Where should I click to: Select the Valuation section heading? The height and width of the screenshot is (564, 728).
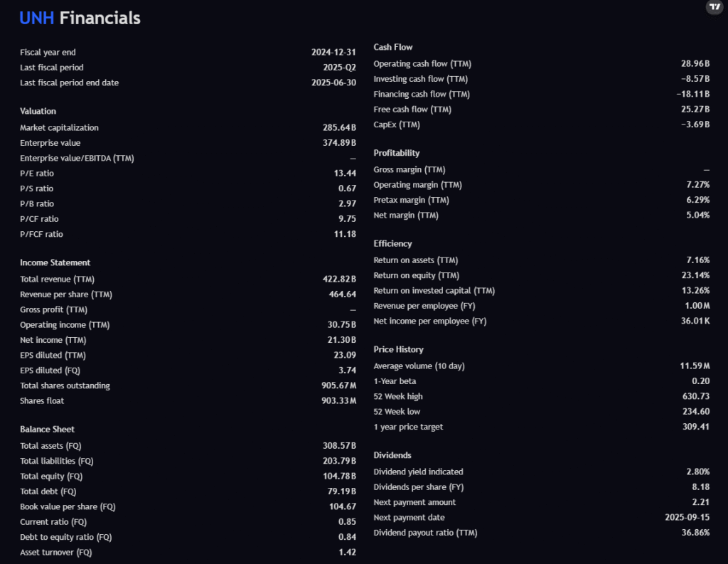[38, 111]
